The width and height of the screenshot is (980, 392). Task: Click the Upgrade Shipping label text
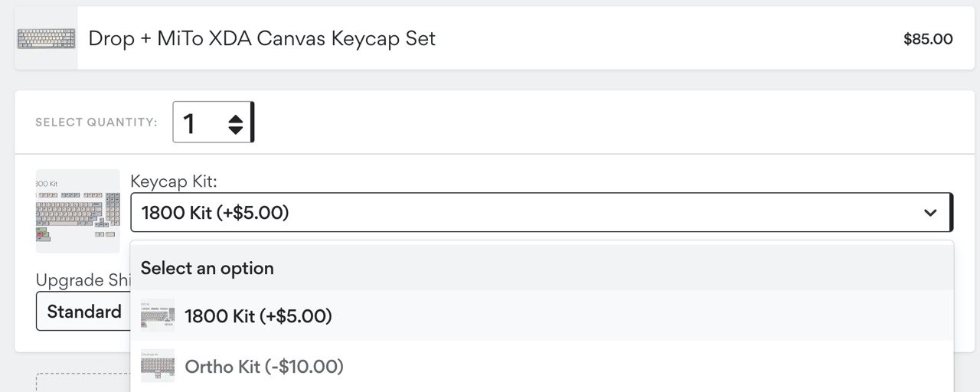[x=81, y=280]
